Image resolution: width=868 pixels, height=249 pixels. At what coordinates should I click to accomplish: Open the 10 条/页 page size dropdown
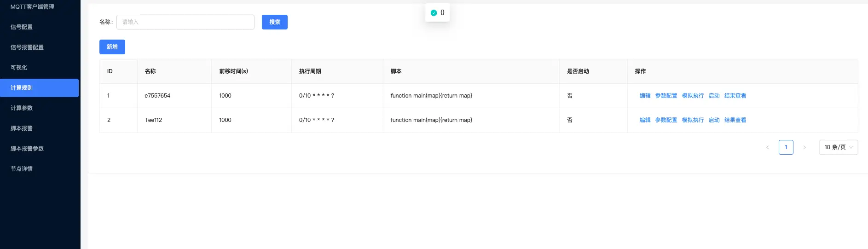point(839,147)
